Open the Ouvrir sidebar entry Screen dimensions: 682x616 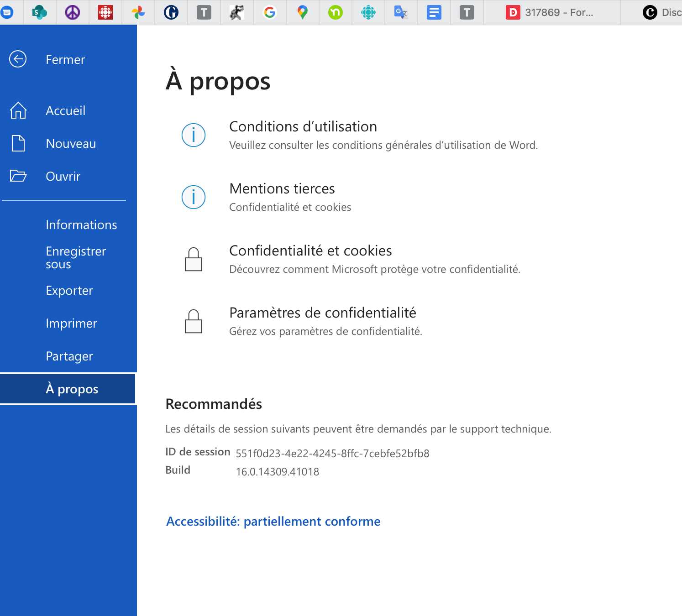coord(63,176)
